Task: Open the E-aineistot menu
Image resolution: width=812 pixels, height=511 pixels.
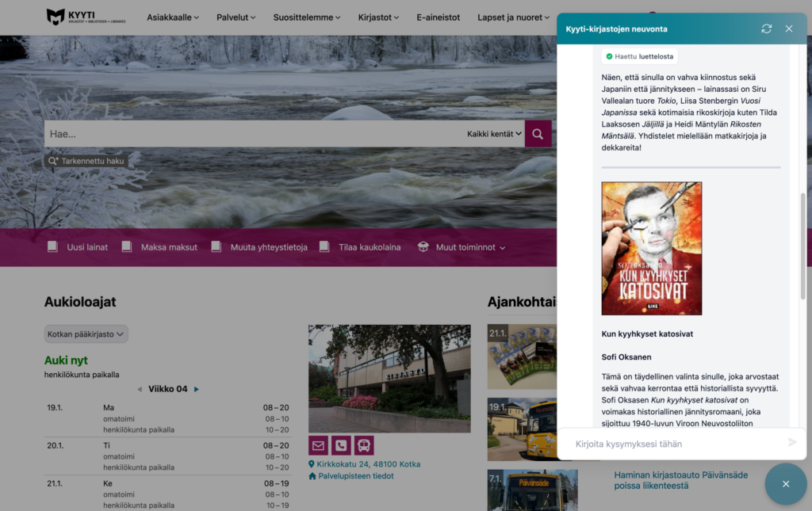Action: point(439,17)
